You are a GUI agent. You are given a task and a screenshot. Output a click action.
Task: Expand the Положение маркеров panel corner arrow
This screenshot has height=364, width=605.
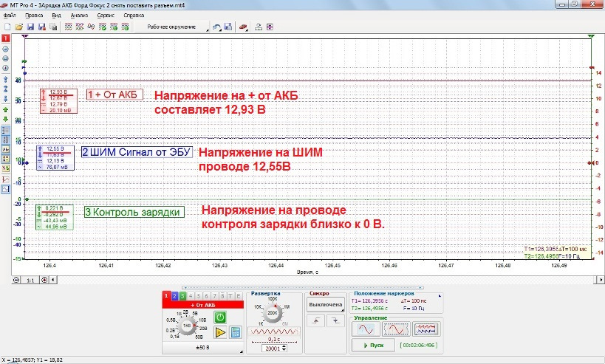(440, 296)
